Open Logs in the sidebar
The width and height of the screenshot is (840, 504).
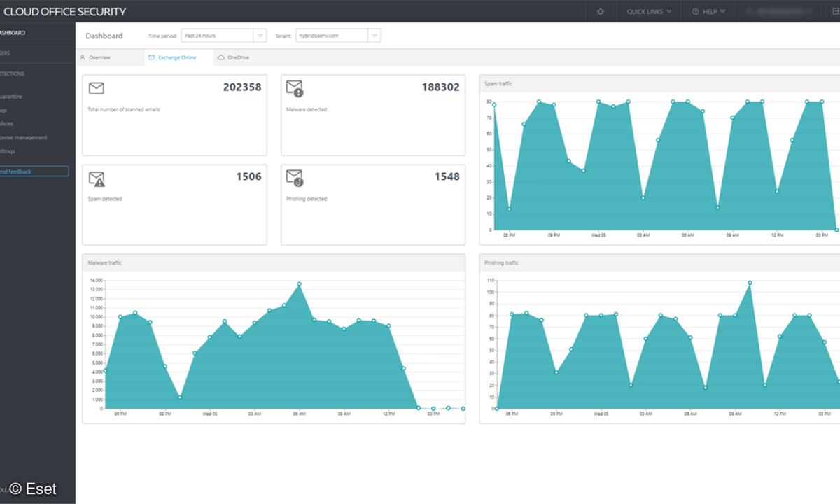point(4,110)
